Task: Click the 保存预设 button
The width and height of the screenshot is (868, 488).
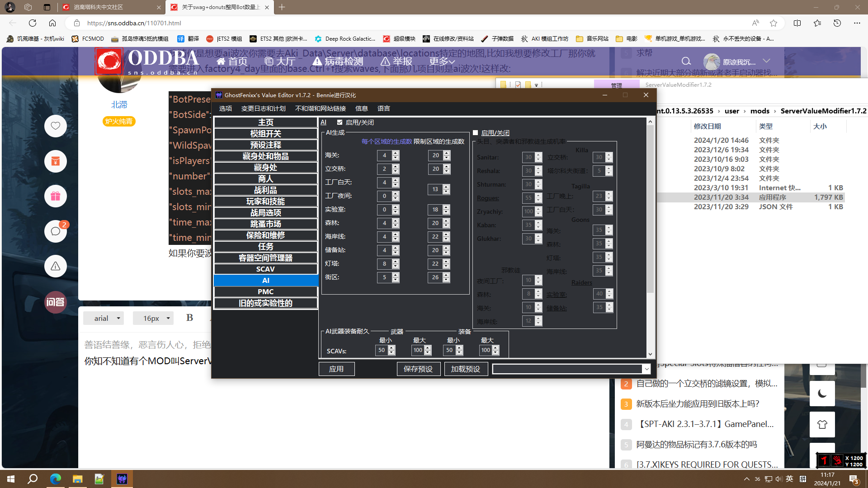Action: tap(418, 369)
